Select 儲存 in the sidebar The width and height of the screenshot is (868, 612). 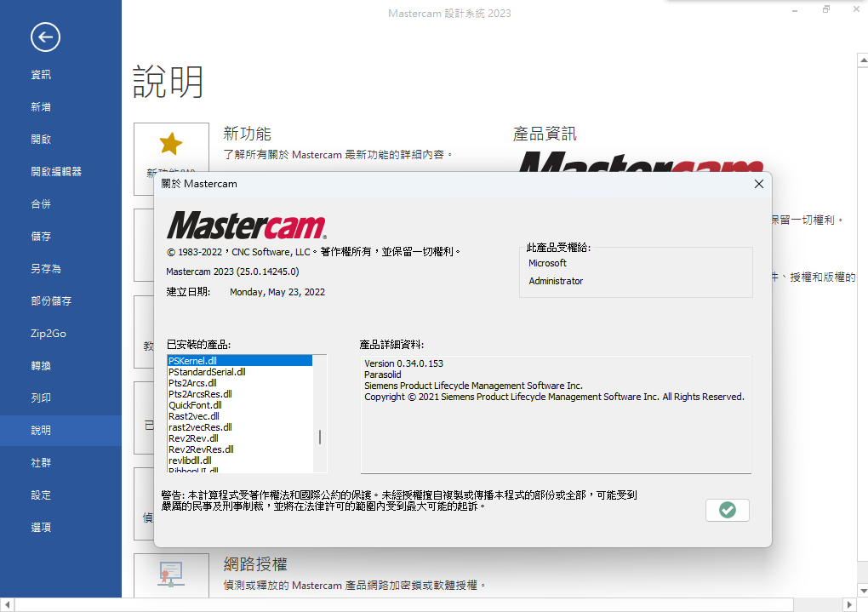pos(41,237)
